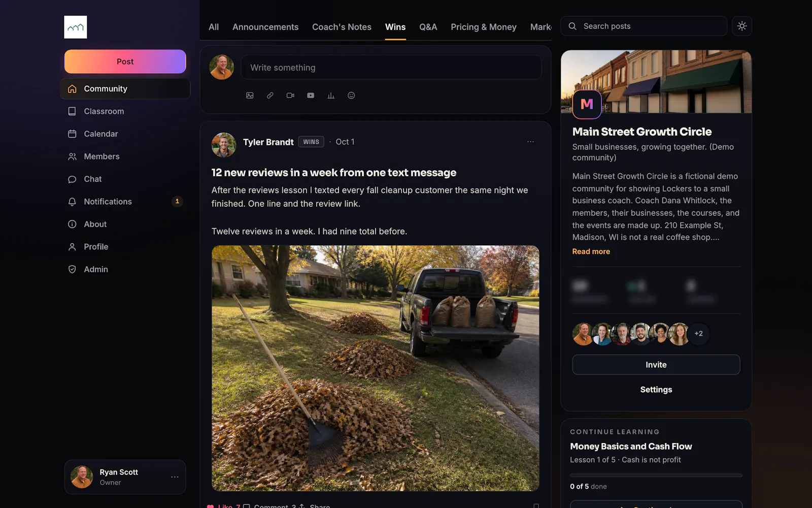Click the WINS category badge on the post
The height and width of the screenshot is (508, 812).
[x=311, y=142]
